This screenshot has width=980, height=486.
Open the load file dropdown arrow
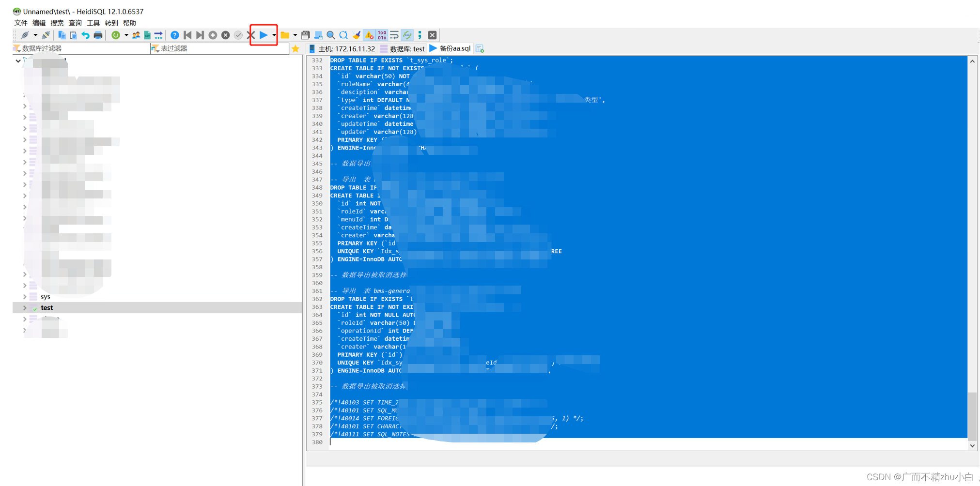[295, 35]
